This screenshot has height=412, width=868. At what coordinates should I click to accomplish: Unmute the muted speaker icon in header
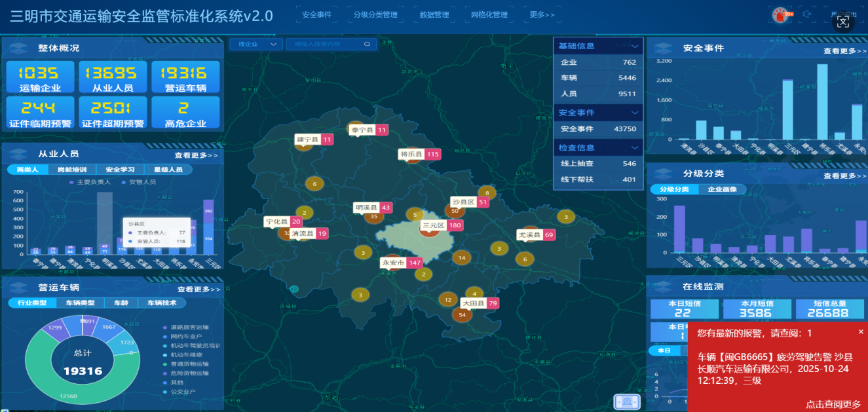click(x=808, y=14)
